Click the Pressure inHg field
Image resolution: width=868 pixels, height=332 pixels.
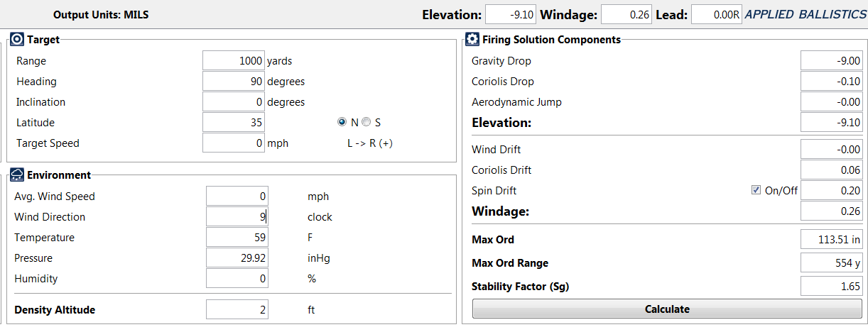(x=237, y=258)
